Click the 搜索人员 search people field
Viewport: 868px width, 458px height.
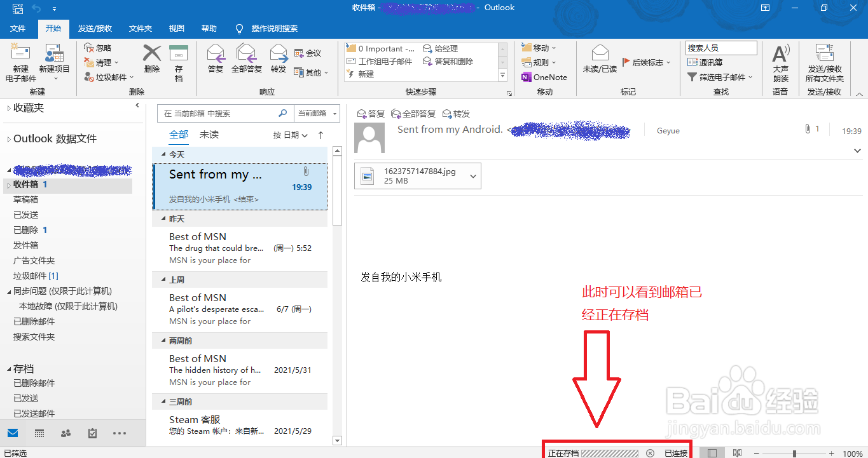pos(721,48)
